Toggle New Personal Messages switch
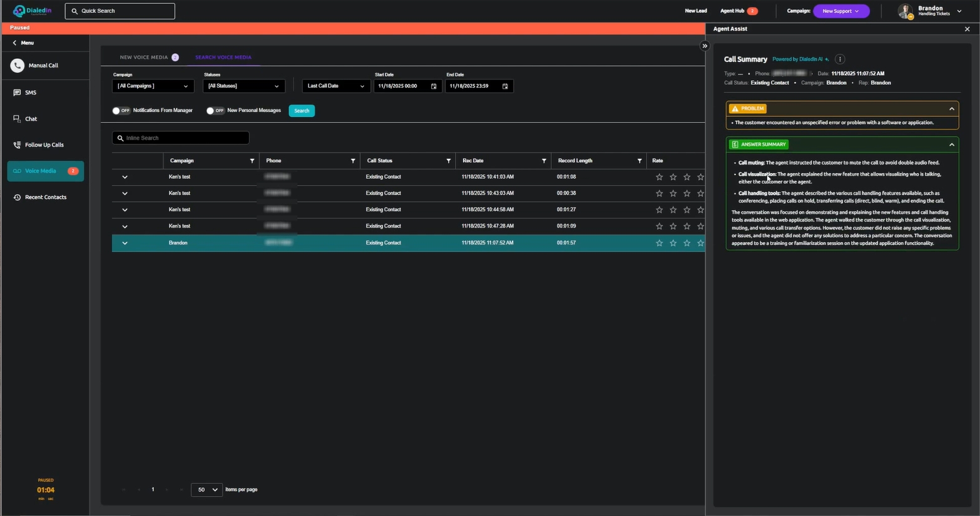Image resolution: width=980 pixels, height=516 pixels. pos(215,111)
